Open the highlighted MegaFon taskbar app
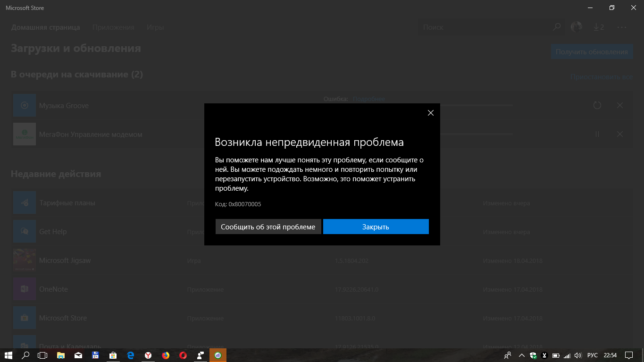This screenshot has height=362, width=644. (218, 355)
